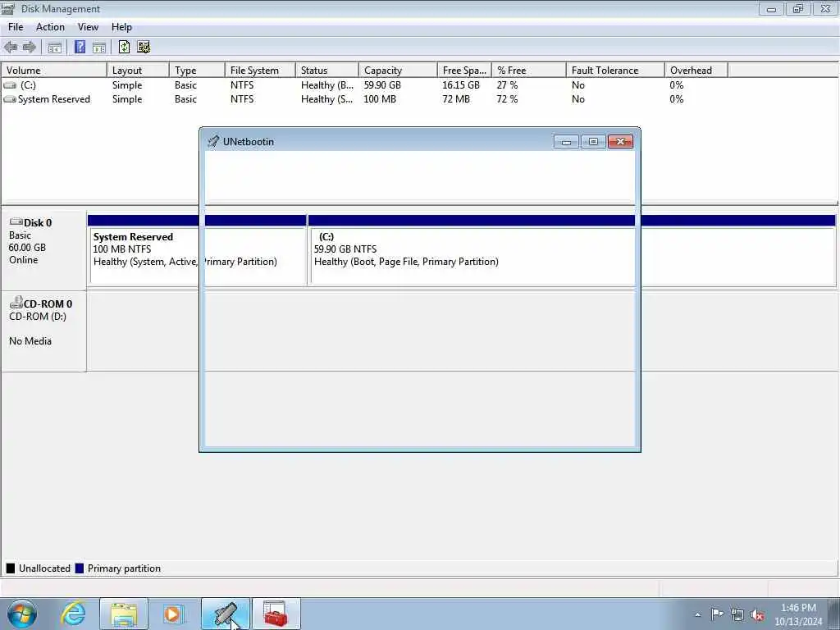Open the network tray icon
This screenshot has width=840, height=630.
pos(737,614)
